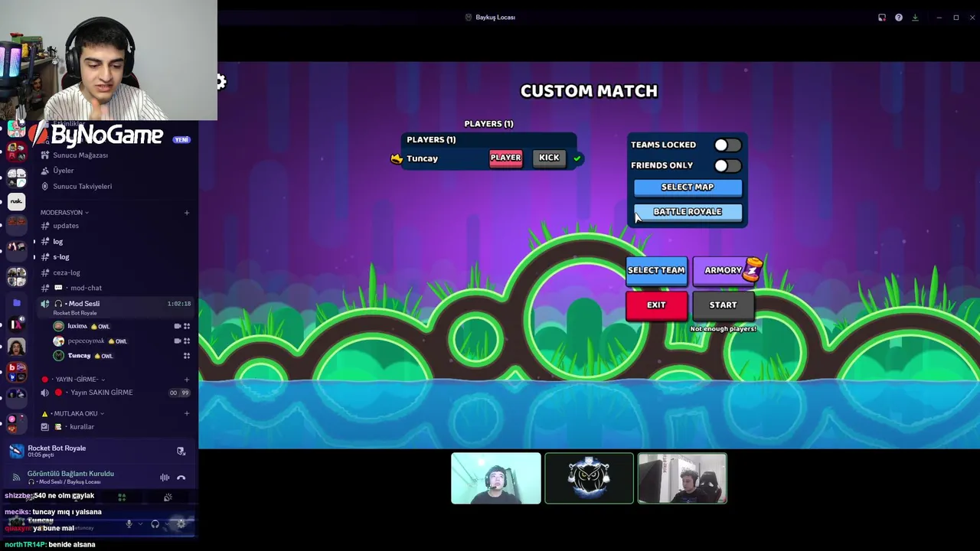
Task: Click the camera icon on pepecoymak's row
Action: tap(178, 341)
